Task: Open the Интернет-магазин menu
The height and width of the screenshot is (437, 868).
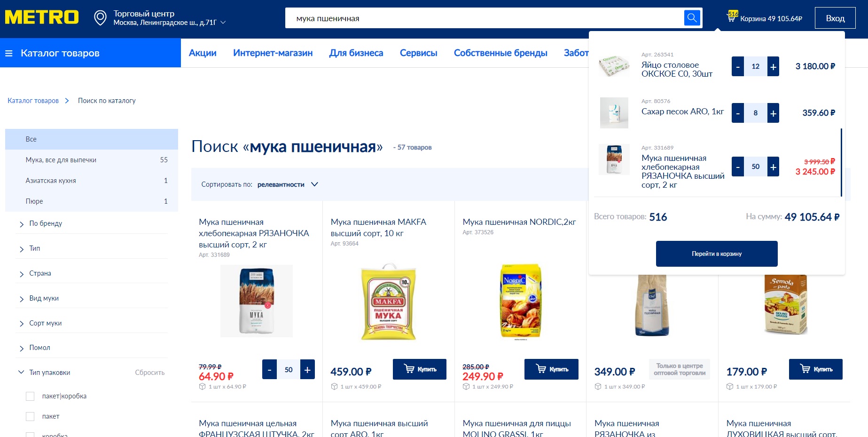Action: coord(273,53)
